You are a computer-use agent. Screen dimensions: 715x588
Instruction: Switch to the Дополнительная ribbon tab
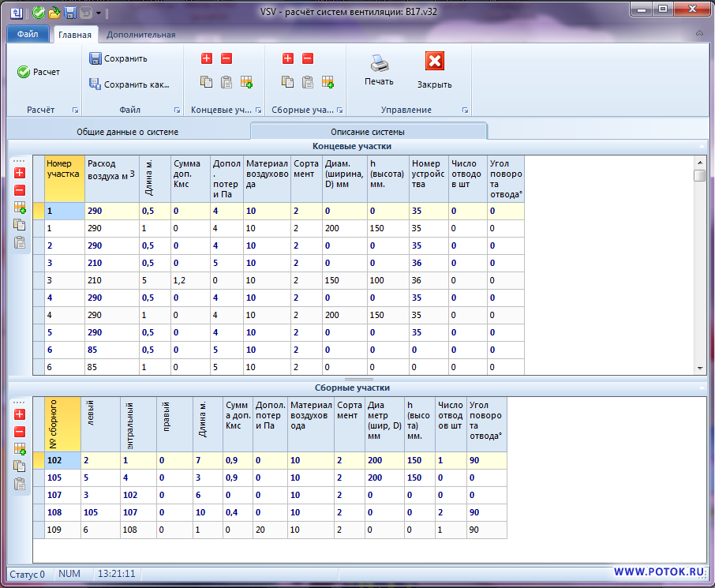point(140,35)
